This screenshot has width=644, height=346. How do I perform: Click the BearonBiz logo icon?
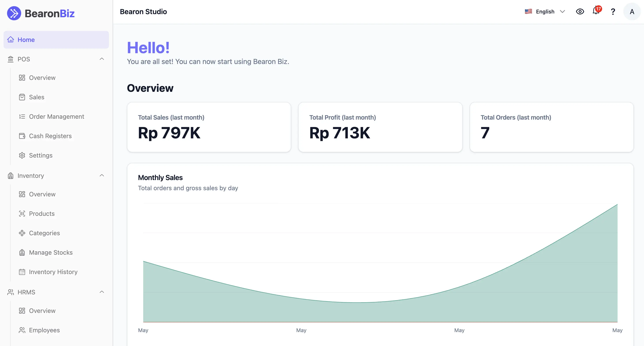pos(14,13)
